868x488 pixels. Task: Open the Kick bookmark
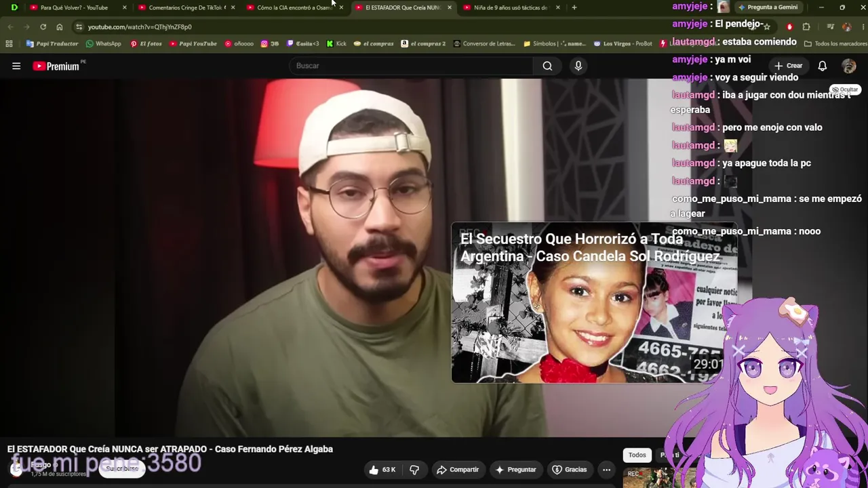coord(336,43)
